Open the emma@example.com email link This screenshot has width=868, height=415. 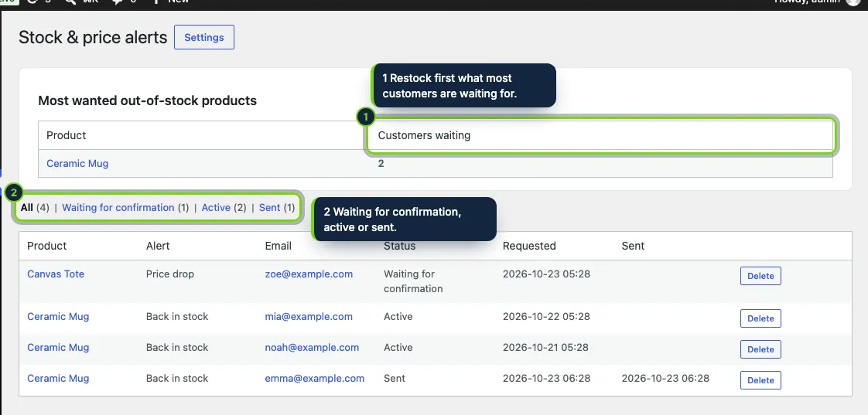314,379
